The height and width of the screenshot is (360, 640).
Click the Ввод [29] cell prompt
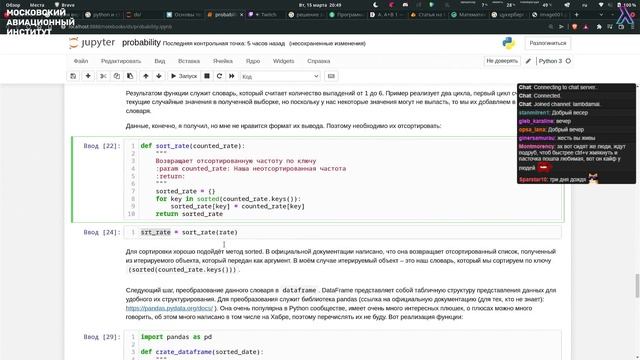tap(102, 337)
